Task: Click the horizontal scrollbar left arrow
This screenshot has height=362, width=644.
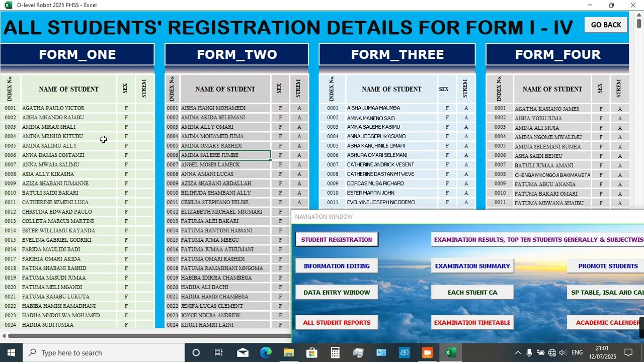Action: [x=4, y=336]
